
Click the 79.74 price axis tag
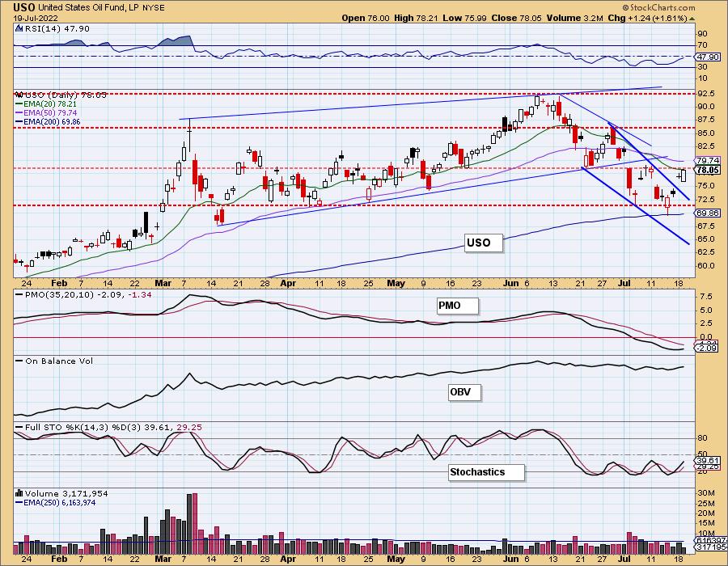708,161
